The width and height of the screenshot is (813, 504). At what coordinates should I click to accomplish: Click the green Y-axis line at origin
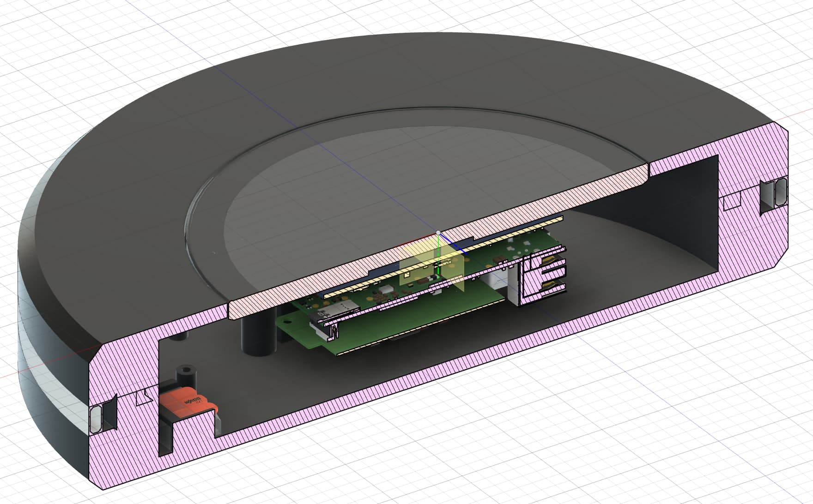pos(437,249)
